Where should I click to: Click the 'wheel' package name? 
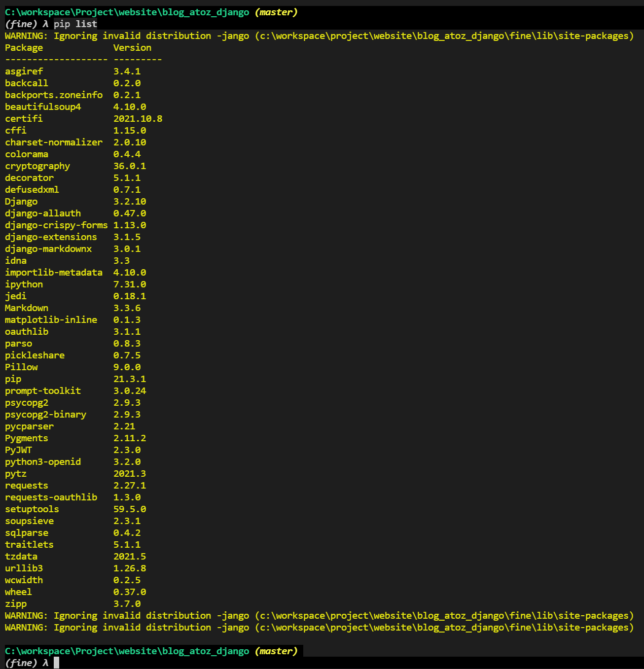coord(18,592)
